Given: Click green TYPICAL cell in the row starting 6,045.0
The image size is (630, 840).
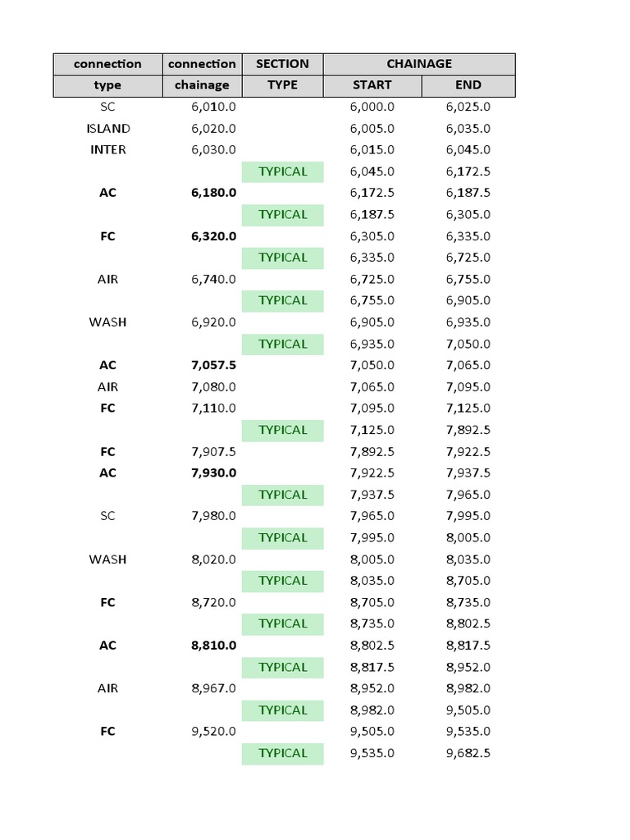Looking at the screenshot, I should [x=282, y=171].
